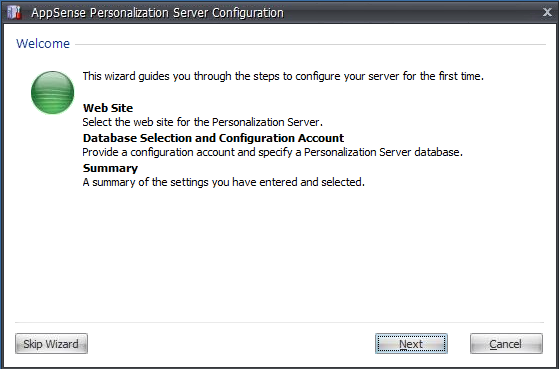Click the underlined C of Cancel

pos(493,344)
